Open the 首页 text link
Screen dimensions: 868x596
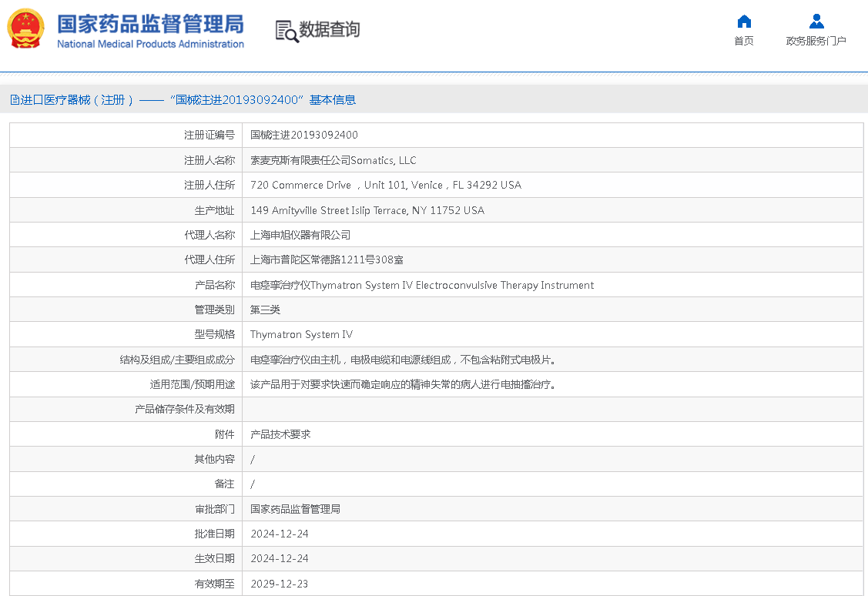[x=744, y=42]
